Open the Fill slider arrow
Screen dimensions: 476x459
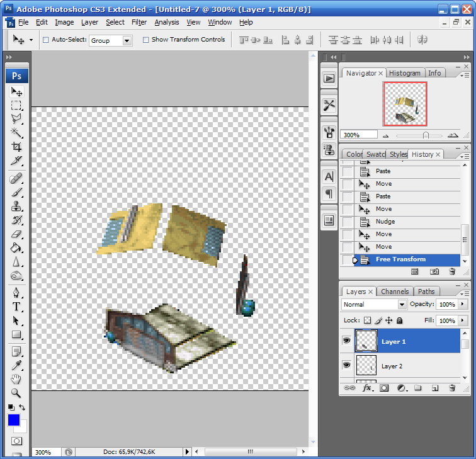pyautogui.click(x=463, y=320)
